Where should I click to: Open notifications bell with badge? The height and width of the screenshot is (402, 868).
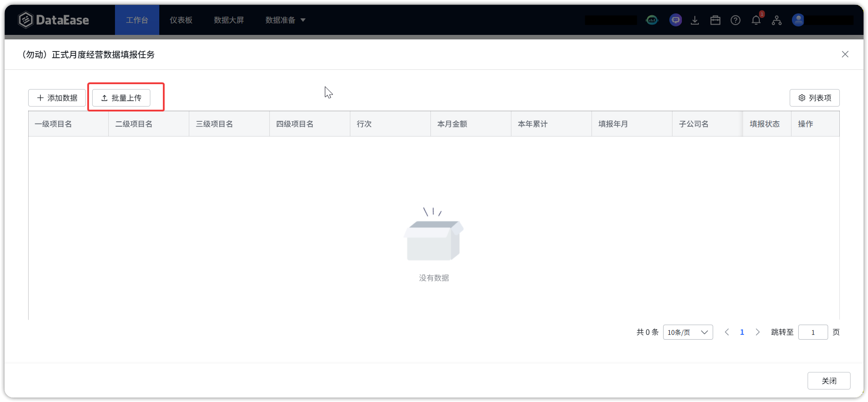coord(756,20)
